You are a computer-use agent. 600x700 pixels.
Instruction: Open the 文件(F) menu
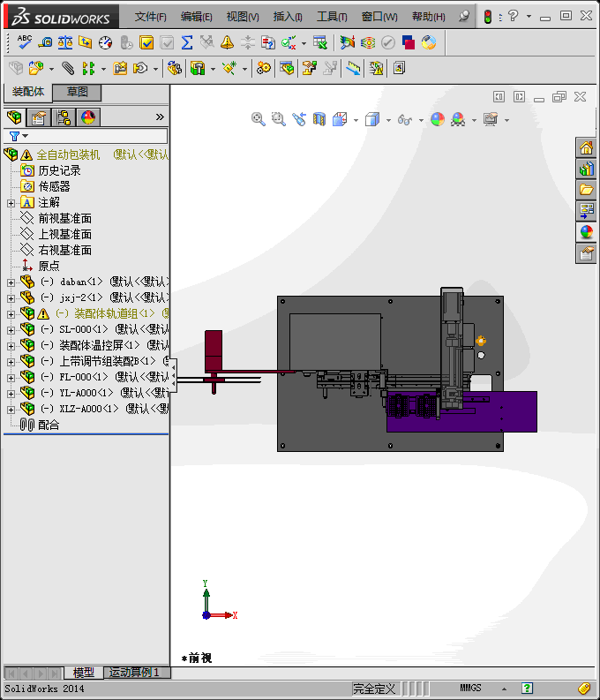tap(150, 17)
